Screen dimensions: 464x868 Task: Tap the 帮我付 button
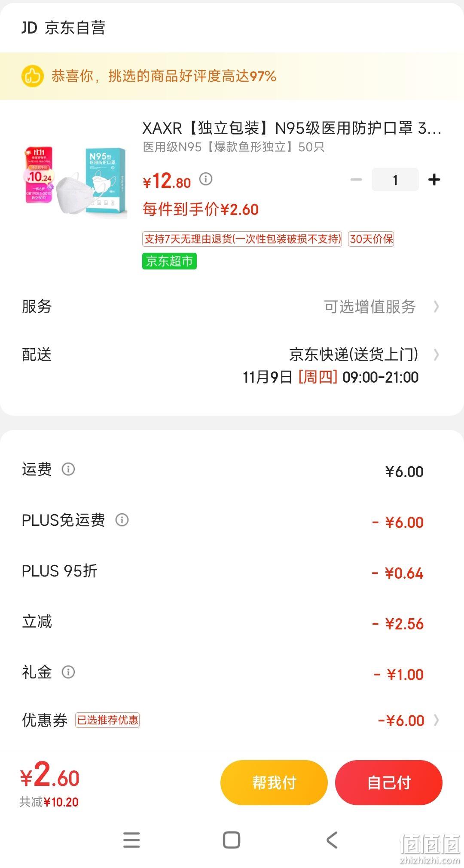coord(274,782)
